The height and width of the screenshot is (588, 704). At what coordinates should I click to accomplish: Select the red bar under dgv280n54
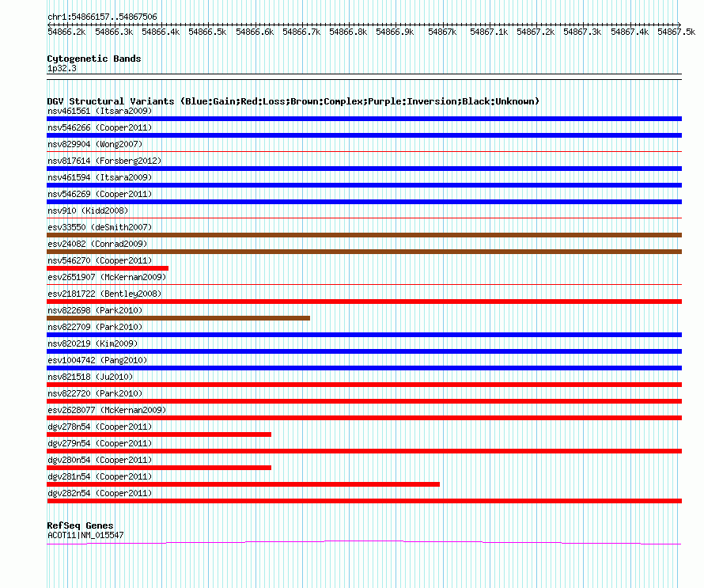159,468
